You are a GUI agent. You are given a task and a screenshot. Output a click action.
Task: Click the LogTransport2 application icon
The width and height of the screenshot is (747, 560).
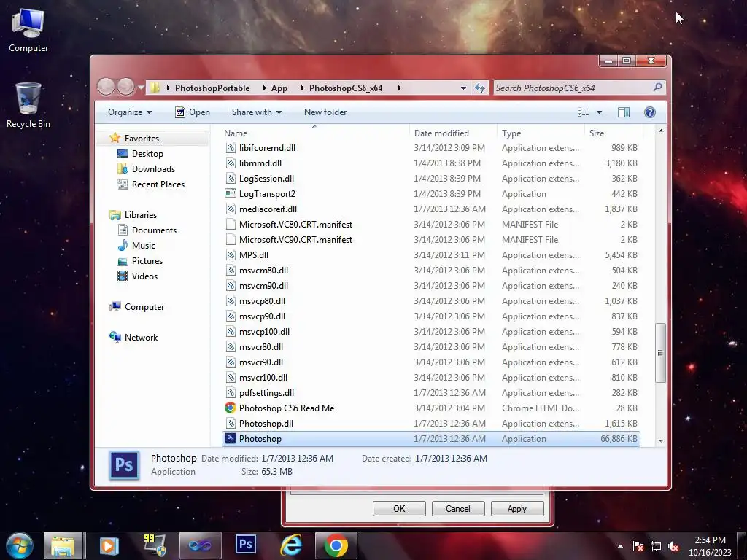231,193
